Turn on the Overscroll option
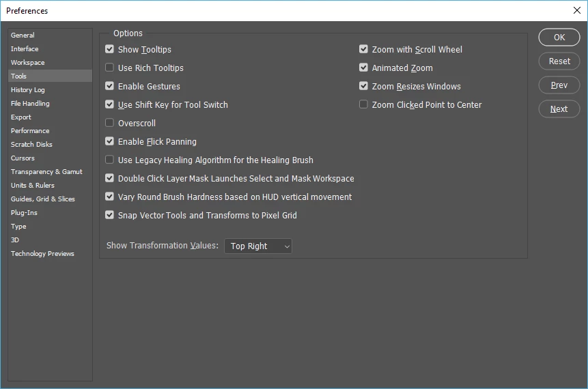588x389 pixels. click(109, 123)
